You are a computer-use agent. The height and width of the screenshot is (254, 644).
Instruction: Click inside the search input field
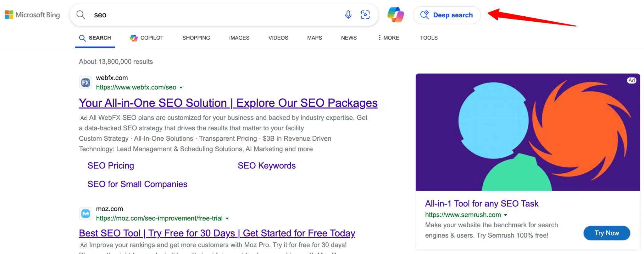pyautogui.click(x=189, y=14)
